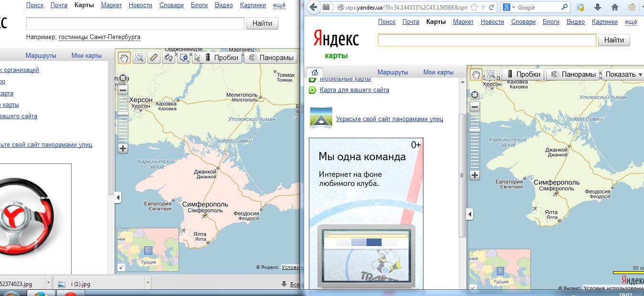The height and width of the screenshot is (296, 644).
Task: Open dropdown arrow for i (1).jpg download
Action: [148, 284]
